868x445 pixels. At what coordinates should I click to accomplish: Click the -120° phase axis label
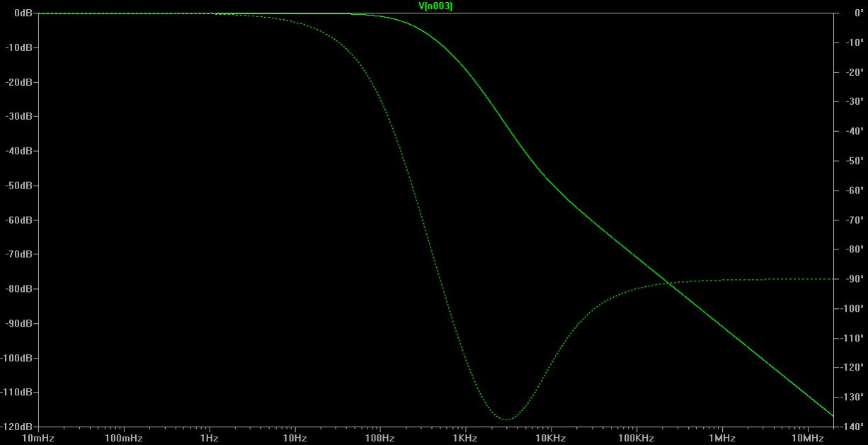(x=852, y=368)
